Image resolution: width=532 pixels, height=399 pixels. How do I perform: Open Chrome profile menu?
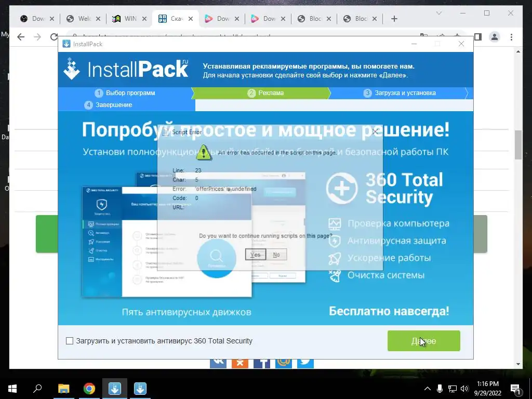coord(495,37)
